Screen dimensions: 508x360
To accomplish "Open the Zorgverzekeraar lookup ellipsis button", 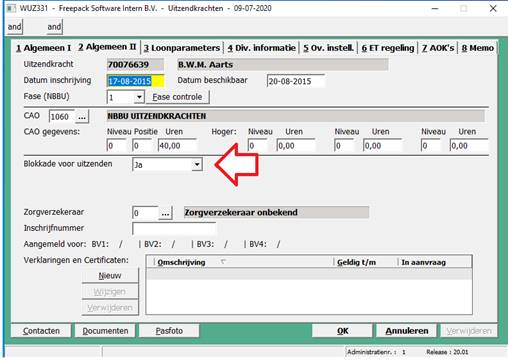I will 165,213.
